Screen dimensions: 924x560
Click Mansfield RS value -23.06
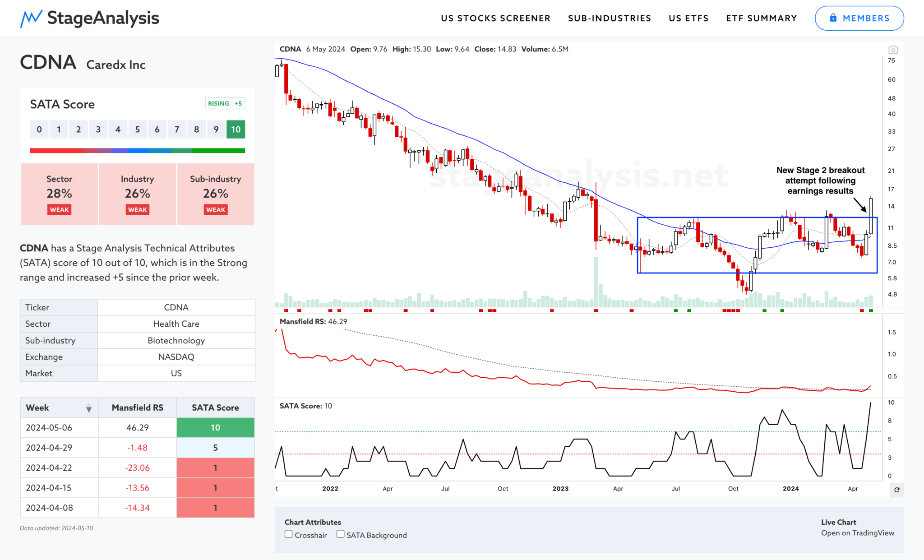click(x=137, y=467)
